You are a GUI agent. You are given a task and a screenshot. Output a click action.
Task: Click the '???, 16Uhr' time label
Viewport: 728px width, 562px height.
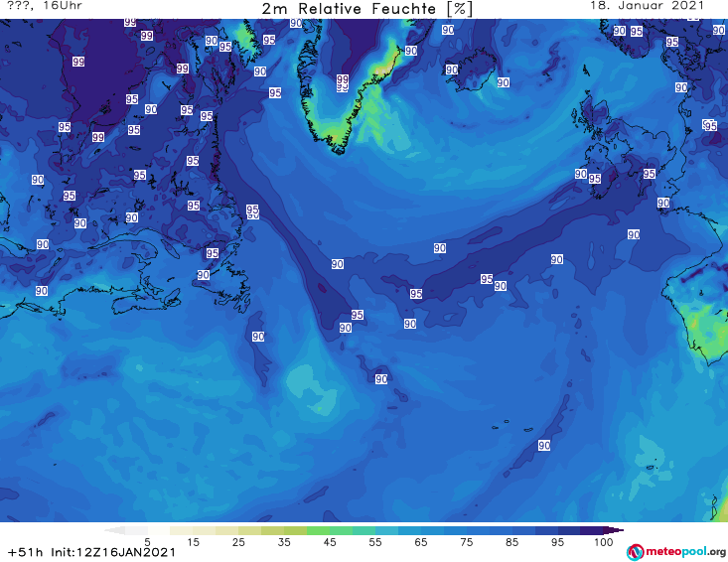[45, 6]
